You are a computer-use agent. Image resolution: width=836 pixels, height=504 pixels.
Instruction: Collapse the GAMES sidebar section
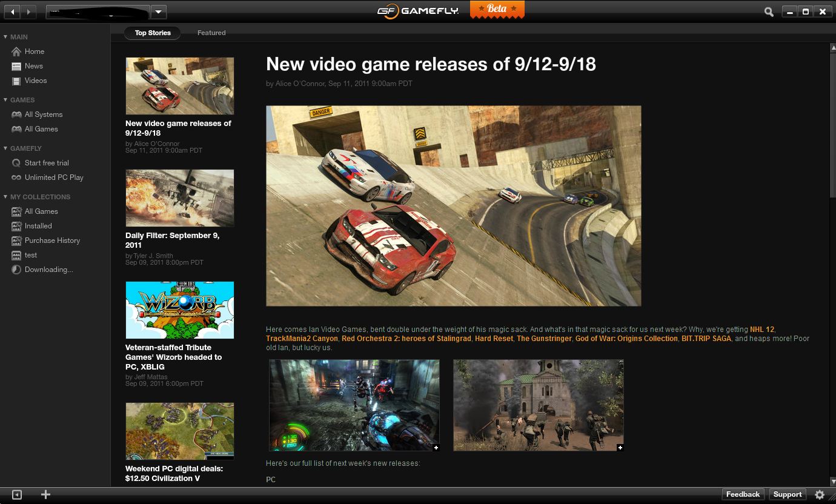[5, 99]
